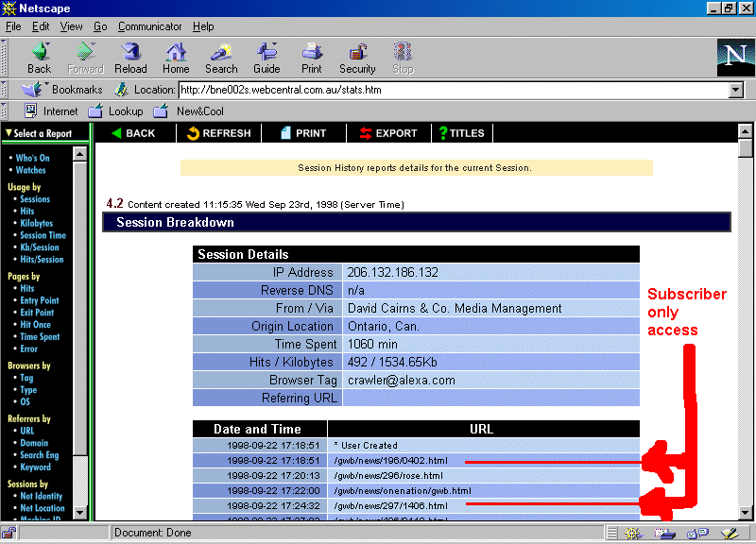Image resolution: width=756 pixels, height=544 pixels.
Task: Open the Exit Point report
Action: [x=37, y=313]
